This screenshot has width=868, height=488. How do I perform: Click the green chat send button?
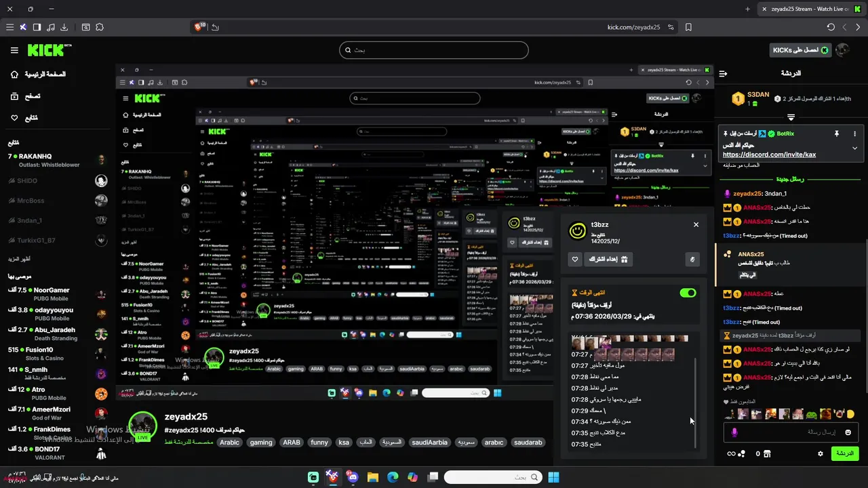pyautogui.click(x=844, y=453)
